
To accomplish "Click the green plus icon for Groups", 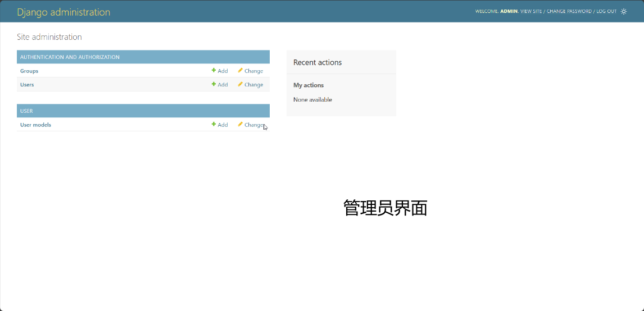I will (214, 71).
